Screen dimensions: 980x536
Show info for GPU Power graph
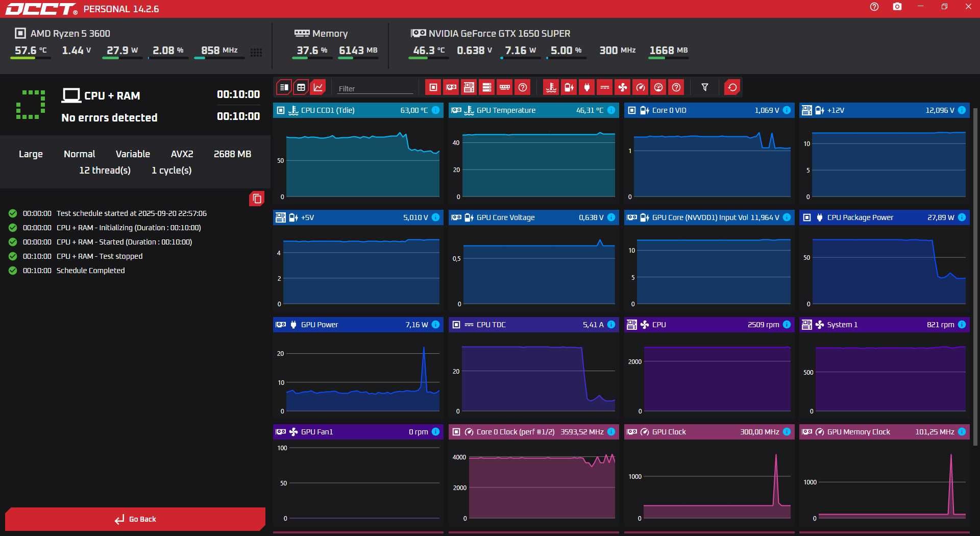[436, 325]
